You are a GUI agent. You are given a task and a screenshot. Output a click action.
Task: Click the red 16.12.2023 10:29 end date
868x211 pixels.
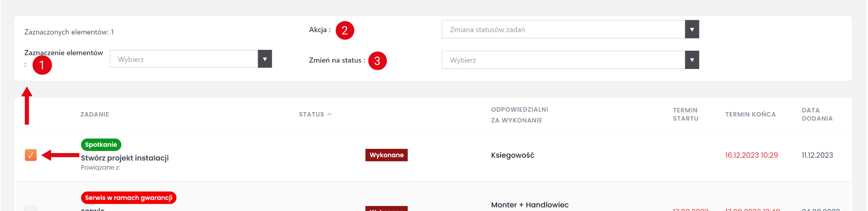[x=751, y=155]
